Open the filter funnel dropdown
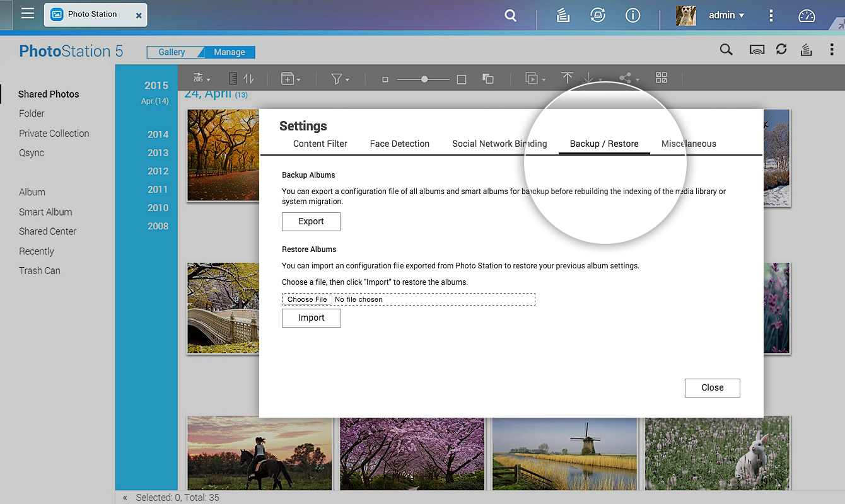The width and height of the screenshot is (845, 504). (x=340, y=79)
